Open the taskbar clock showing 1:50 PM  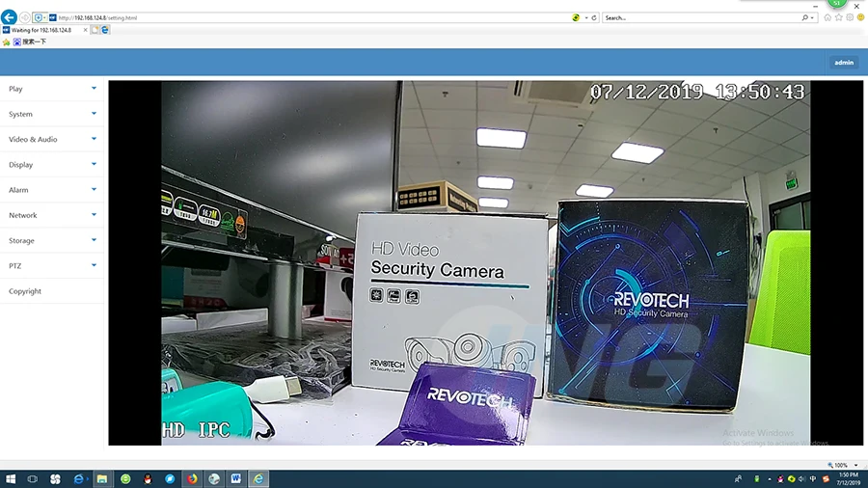pos(848,479)
